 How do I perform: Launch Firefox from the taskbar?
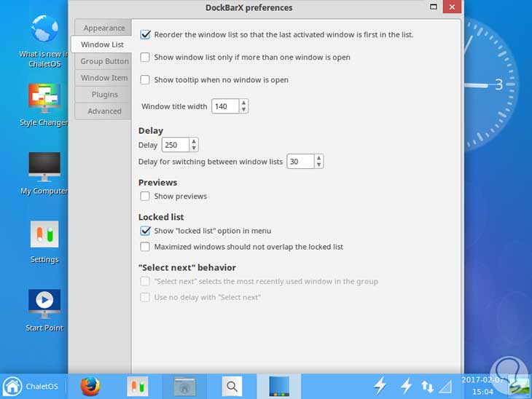coord(90,386)
